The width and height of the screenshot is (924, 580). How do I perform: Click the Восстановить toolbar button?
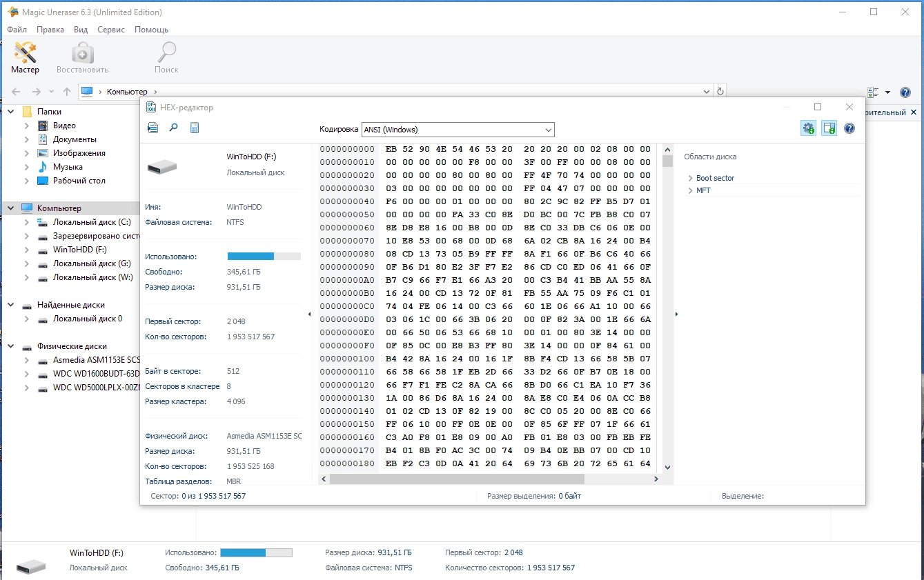(82, 58)
